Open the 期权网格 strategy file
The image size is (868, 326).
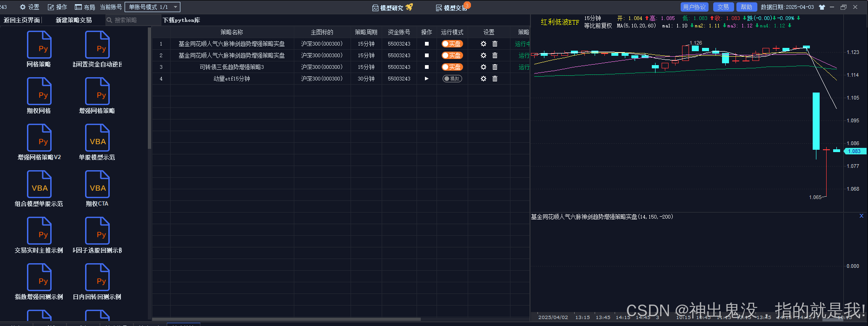tap(39, 91)
